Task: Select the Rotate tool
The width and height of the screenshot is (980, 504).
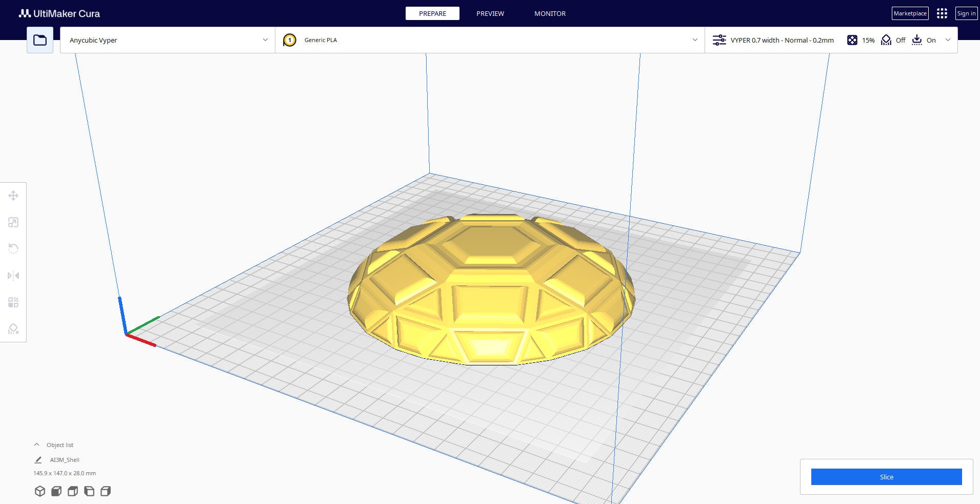Action: [x=13, y=248]
